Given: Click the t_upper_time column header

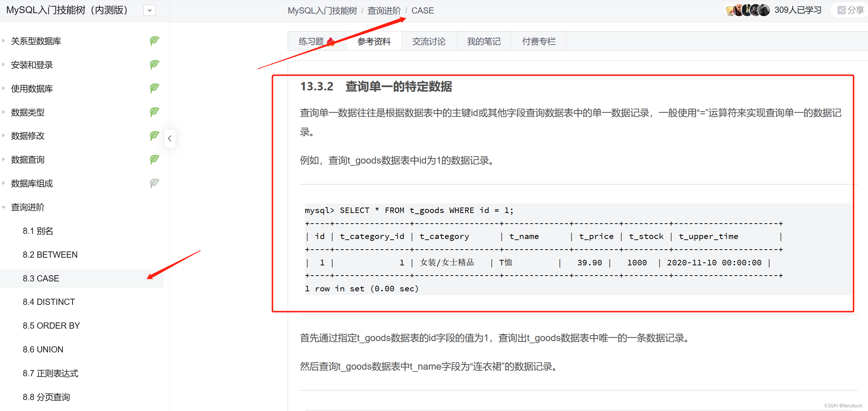Looking at the screenshot, I should 708,236.
